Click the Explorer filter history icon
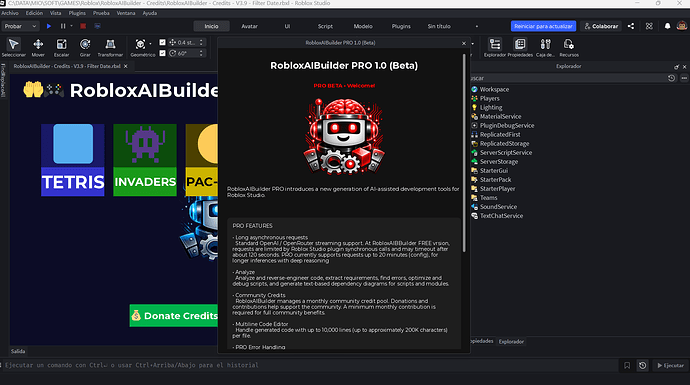690x385 pixels. (x=672, y=78)
